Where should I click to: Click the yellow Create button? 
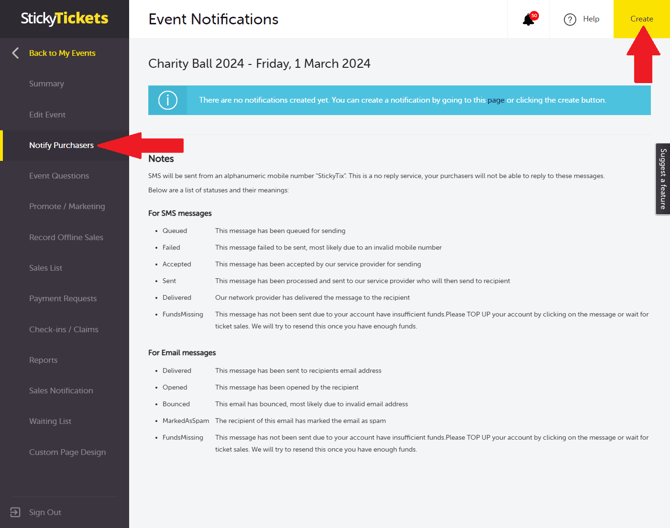point(641,19)
